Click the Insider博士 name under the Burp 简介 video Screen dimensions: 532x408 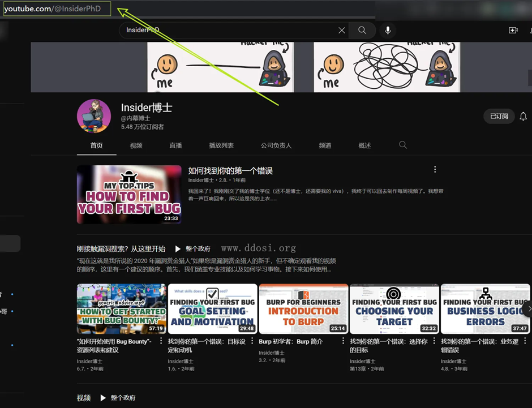[x=272, y=353]
